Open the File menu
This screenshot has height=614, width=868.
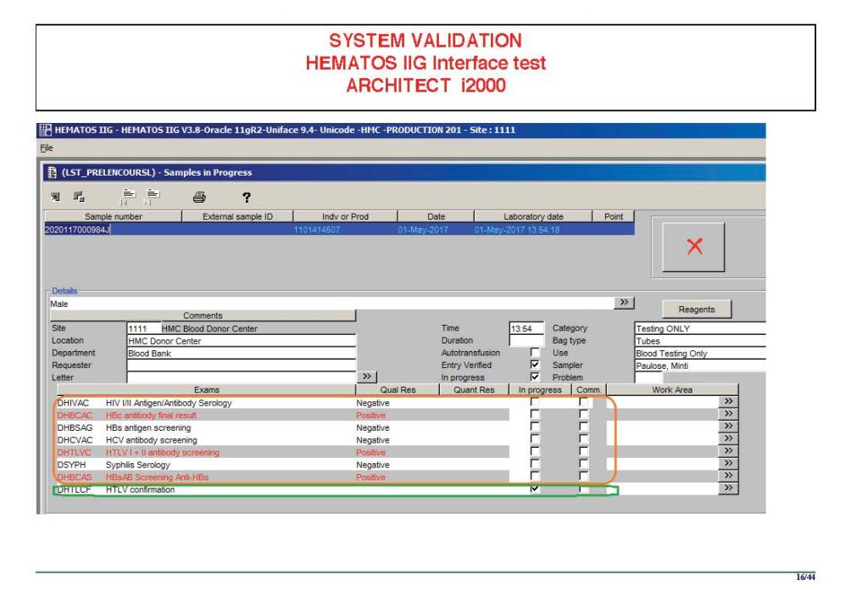pos(44,147)
